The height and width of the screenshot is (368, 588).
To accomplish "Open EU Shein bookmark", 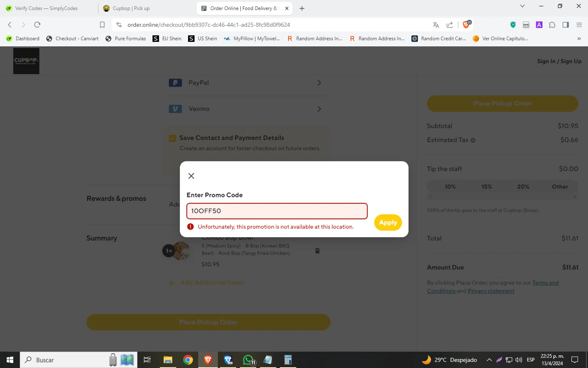I will coord(167,38).
